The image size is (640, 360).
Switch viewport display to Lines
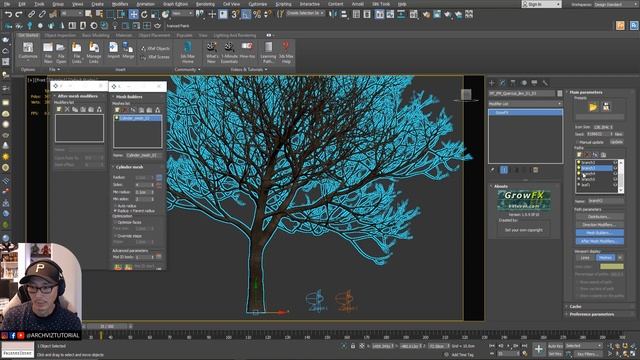tap(585, 258)
